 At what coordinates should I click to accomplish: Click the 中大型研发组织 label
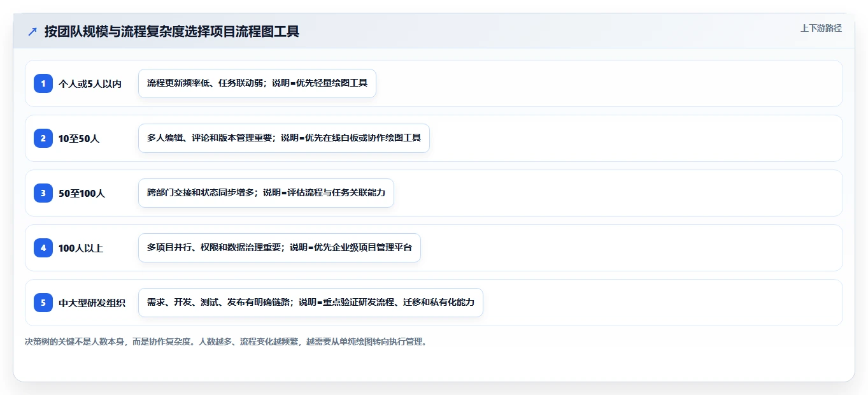tap(92, 303)
